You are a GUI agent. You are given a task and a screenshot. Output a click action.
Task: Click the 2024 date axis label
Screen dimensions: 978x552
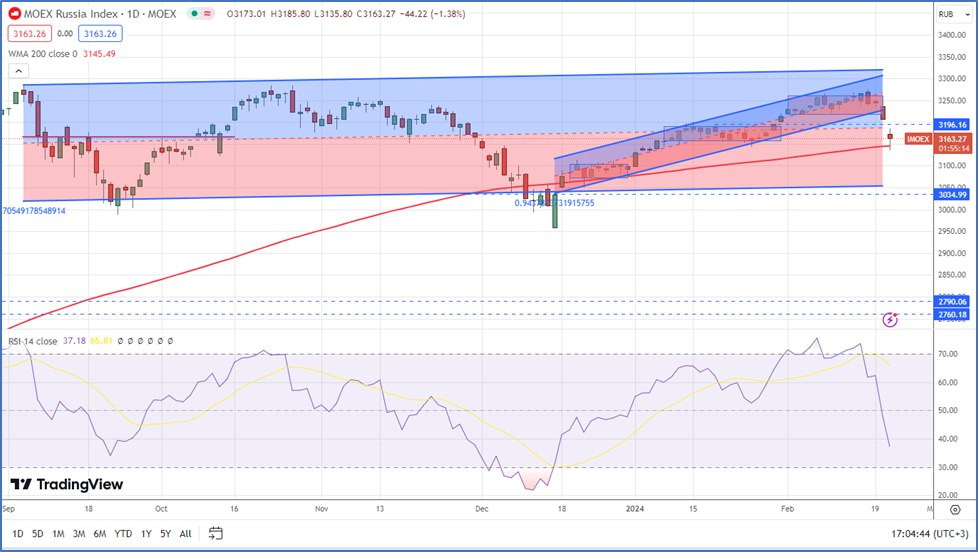click(635, 509)
